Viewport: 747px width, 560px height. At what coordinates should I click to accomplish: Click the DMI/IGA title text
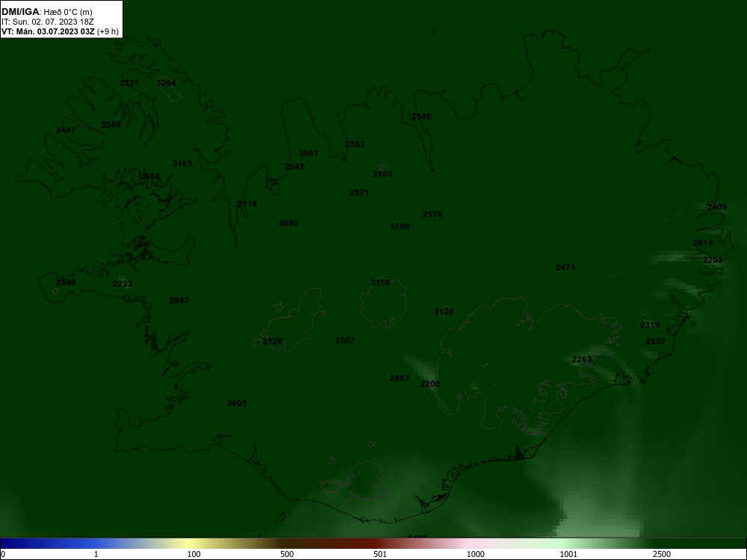[x=20, y=11]
